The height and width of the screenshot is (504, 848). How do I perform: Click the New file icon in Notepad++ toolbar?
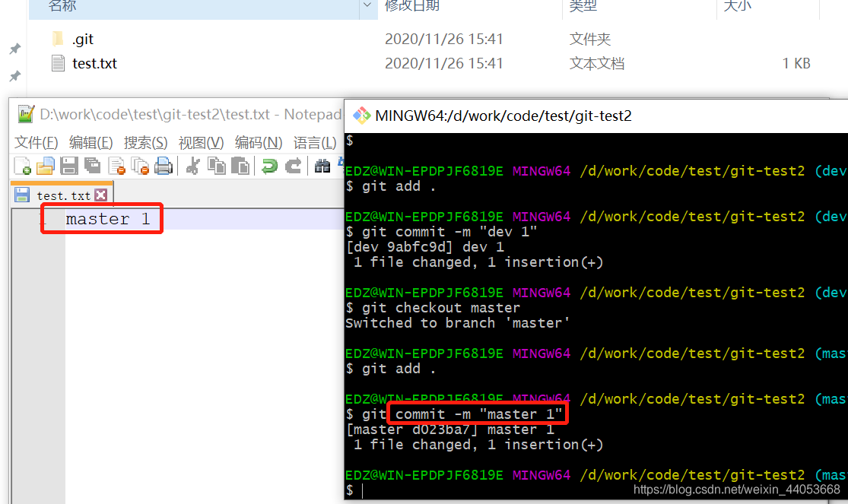coord(22,166)
